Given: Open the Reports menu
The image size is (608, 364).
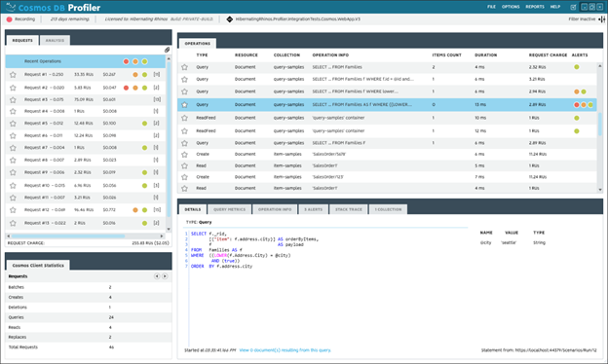Looking at the screenshot, I should 535,7.
